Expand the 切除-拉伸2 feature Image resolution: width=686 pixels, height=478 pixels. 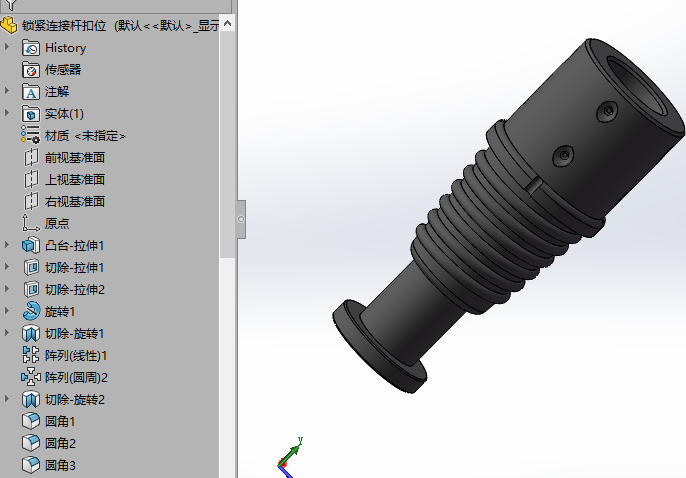point(7,289)
